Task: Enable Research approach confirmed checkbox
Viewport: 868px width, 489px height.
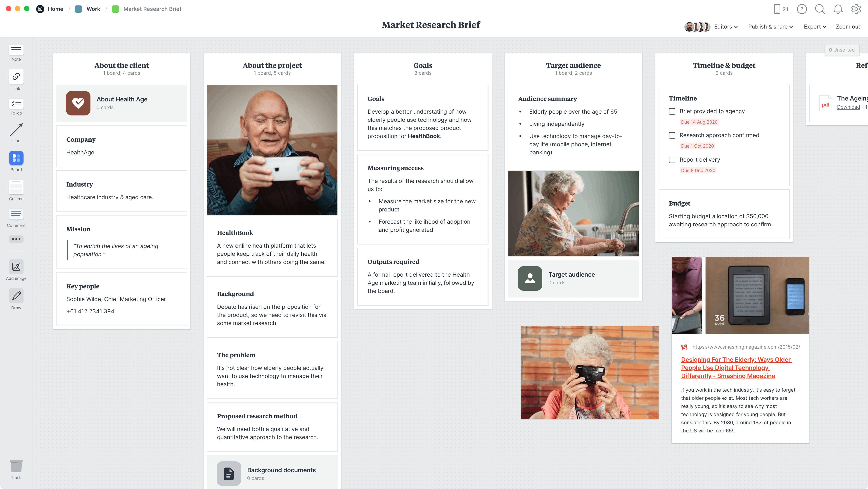Action: point(672,135)
